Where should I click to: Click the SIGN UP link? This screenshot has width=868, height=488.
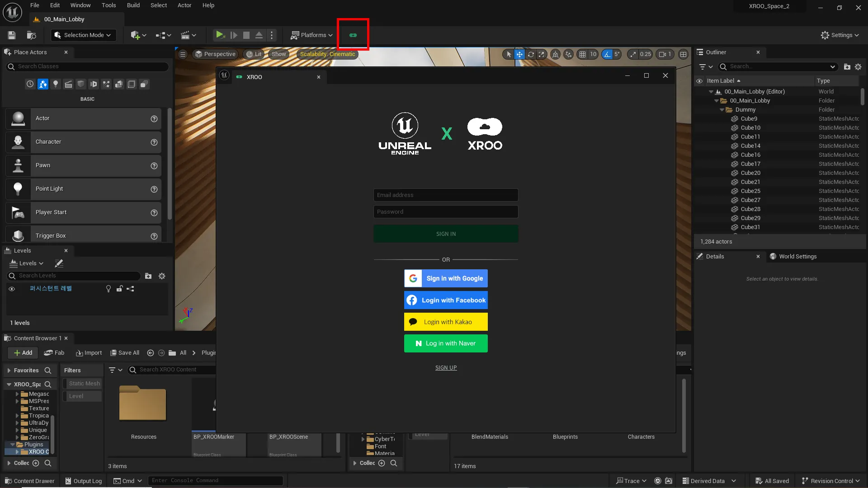tap(446, 368)
